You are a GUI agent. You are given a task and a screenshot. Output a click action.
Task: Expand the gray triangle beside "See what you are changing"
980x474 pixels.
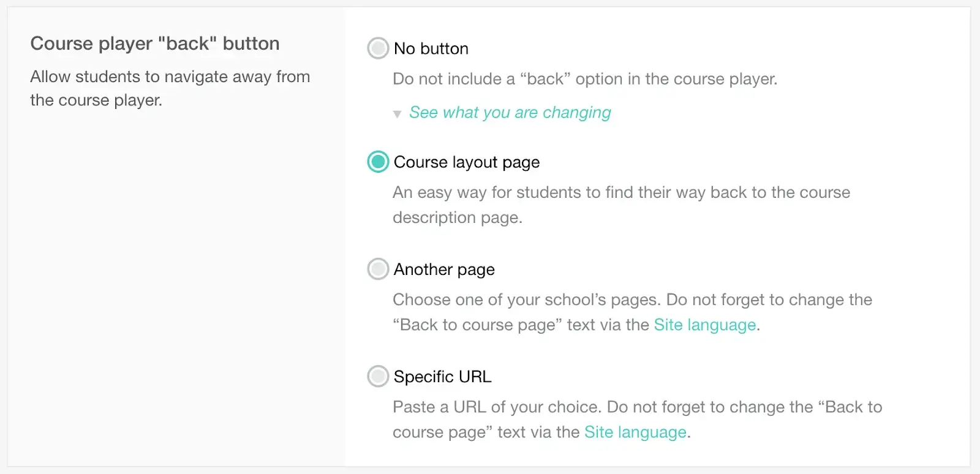click(397, 114)
